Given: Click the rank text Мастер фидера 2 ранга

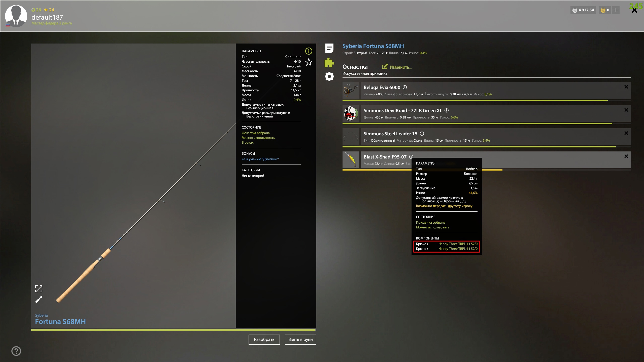Looking at the screenshot, I should [52, 23].
